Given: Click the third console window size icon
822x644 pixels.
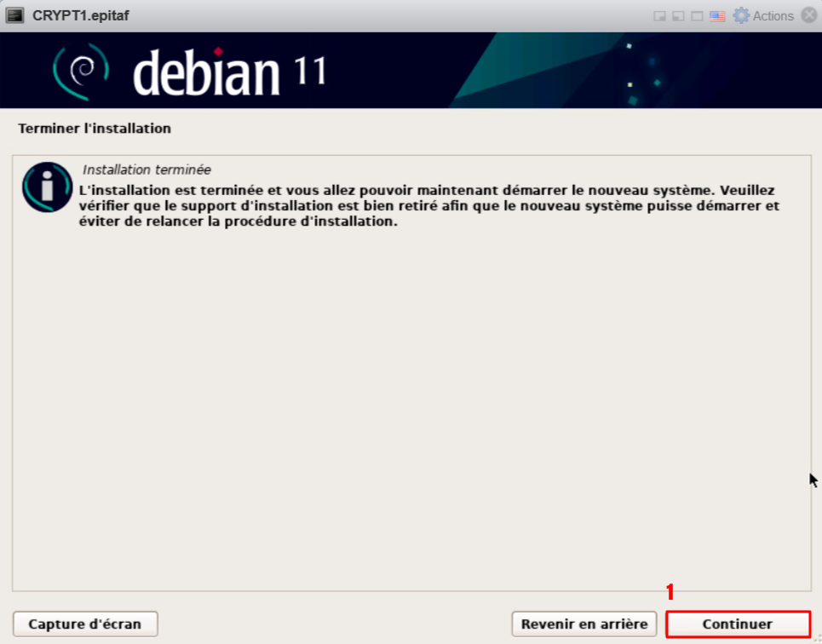Looking at the screenshot, I should point(697,16).
